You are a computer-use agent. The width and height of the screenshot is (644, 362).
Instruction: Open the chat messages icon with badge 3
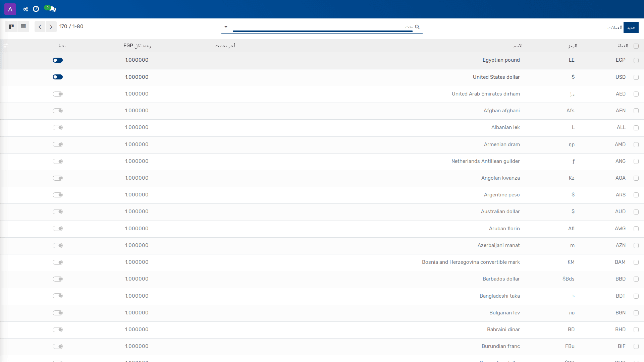51,9
